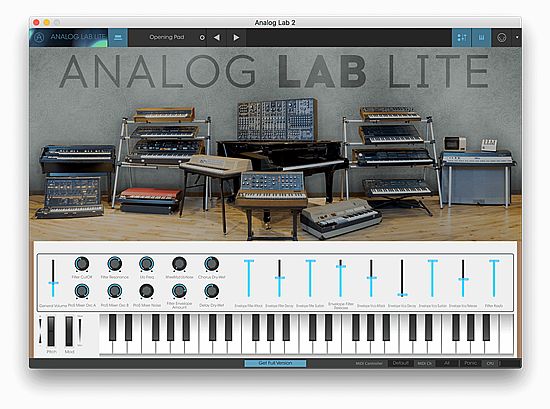Click the General Volume slider handle
The width and height of the screenshot is (550, 409).
(x=53, y=283)
